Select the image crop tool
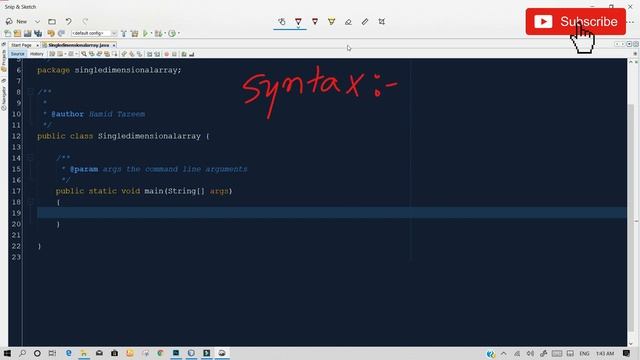Image resolution: width=640 pixels, height=360 pixels. pyautogui.click(x=382, y=22)
